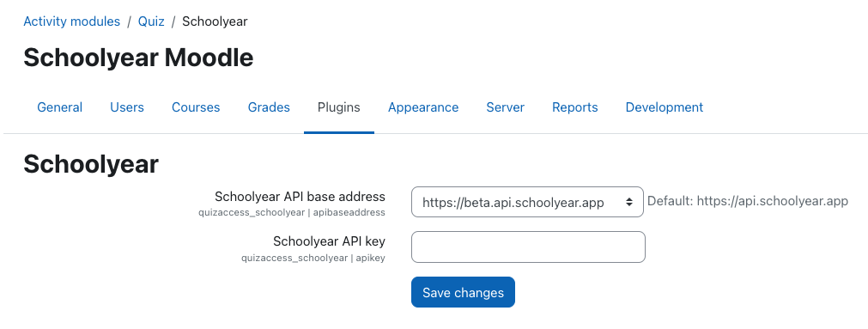Click the 'Schoolyear API base address' label
This screenshot has height=329, width=868.
pyautogui.click(x=300, y=197)
